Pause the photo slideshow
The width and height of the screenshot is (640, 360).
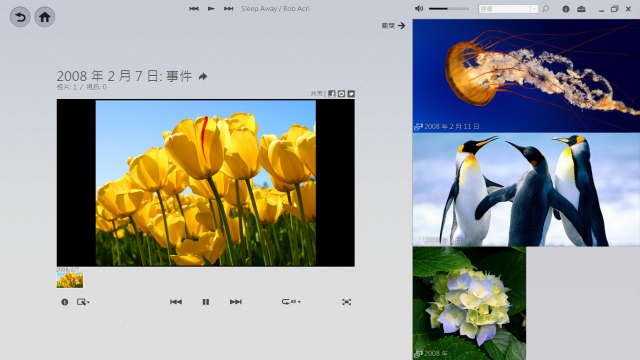tap(206, 302)
